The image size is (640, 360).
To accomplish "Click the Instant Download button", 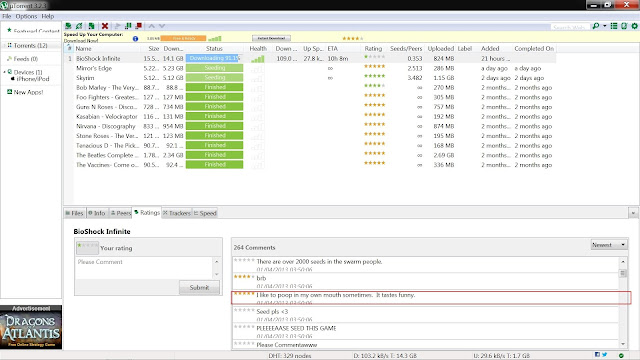I will coord(271,38).
